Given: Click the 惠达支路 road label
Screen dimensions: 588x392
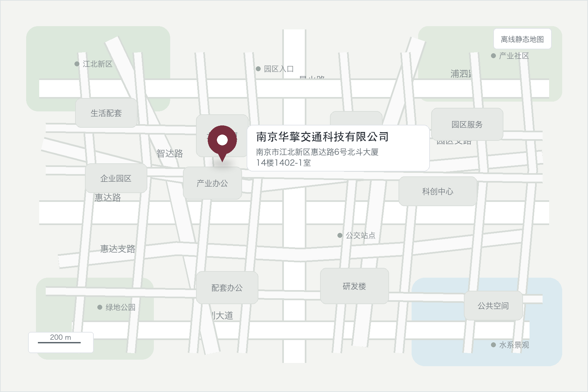Looking at the screenshot, I should coord(118,249).
